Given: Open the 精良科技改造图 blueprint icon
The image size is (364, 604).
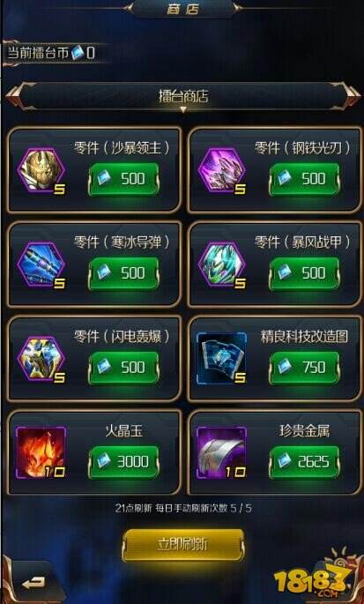Looking at the screenshot, I should pyautogui.click(x=221, y=359).
